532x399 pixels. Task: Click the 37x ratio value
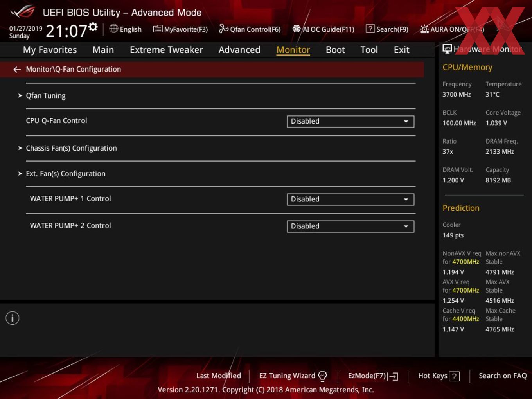[x=448, y=152]
